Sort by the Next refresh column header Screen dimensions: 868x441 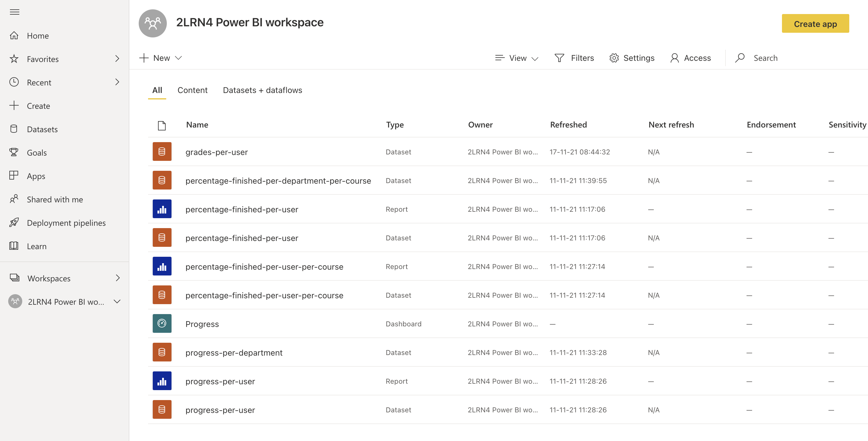[671, 125]
